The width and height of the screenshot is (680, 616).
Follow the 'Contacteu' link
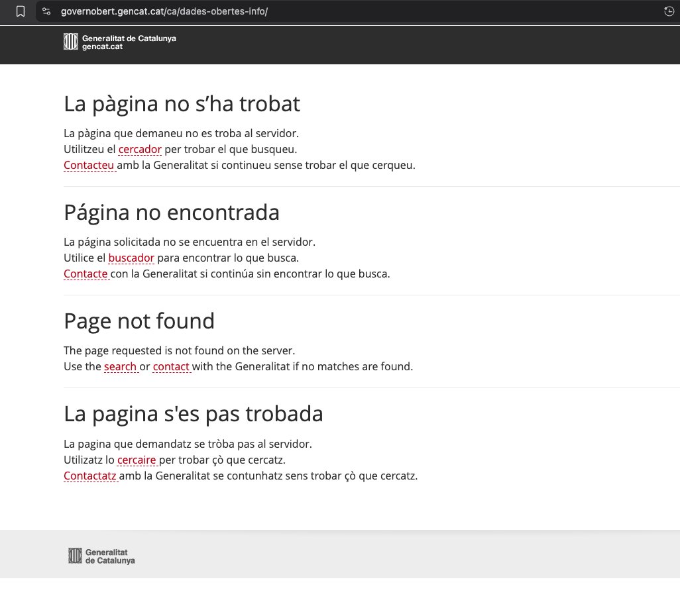point(89,165)
